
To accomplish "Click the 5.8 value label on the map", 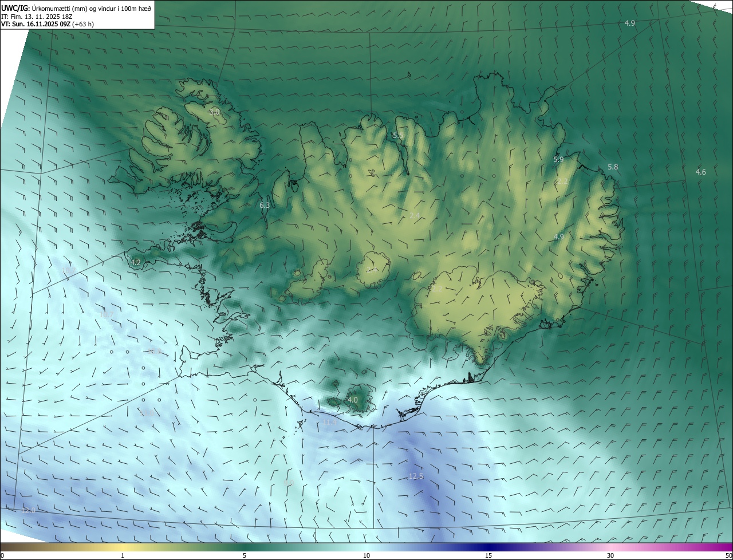I will (x=613, y=167).
